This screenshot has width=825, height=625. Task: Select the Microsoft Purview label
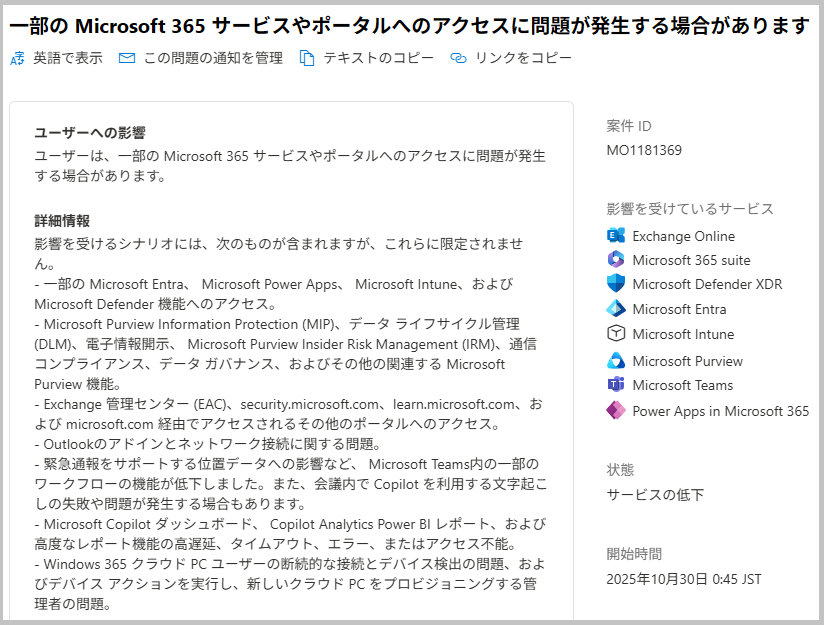coord(688,361)
